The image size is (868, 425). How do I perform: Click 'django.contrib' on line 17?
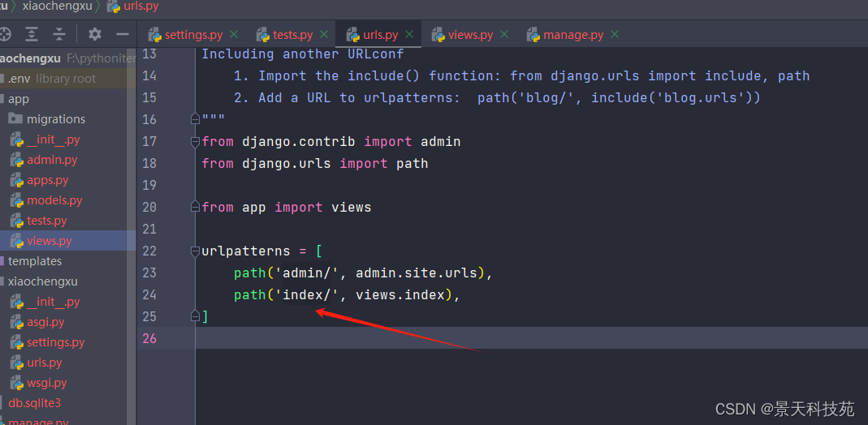(x=298, y=141)
